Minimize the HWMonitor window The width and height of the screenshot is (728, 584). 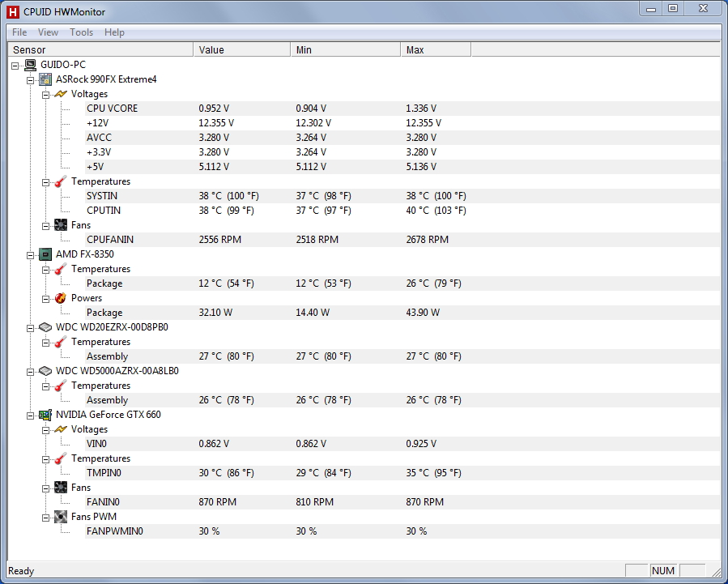tap(651, 9)
